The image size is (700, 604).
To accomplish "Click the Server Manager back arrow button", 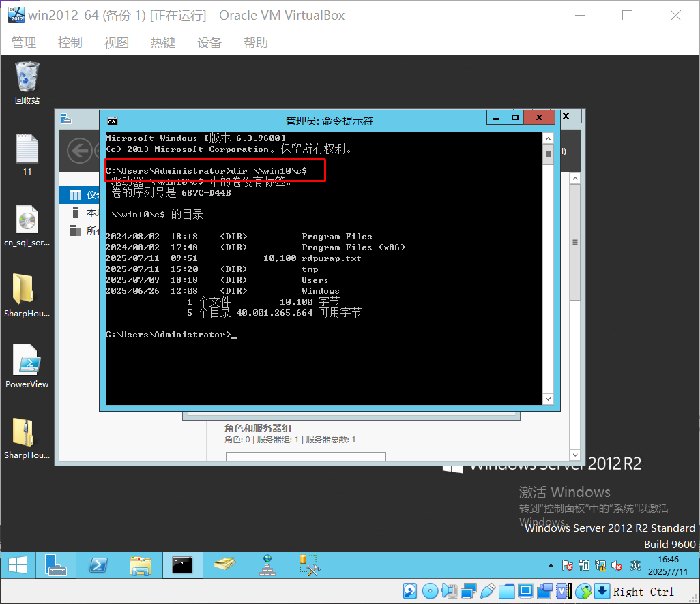I will click(x=81, y=150).
